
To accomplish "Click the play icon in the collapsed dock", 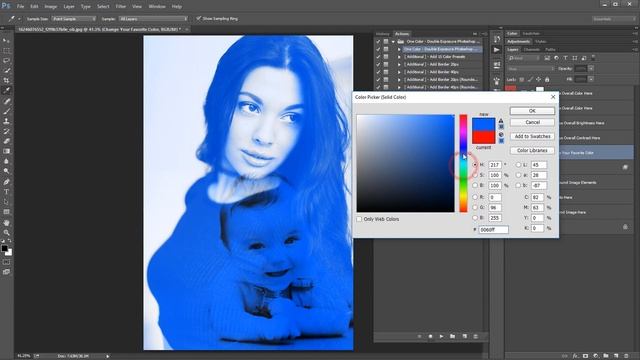I will [496, 50].
